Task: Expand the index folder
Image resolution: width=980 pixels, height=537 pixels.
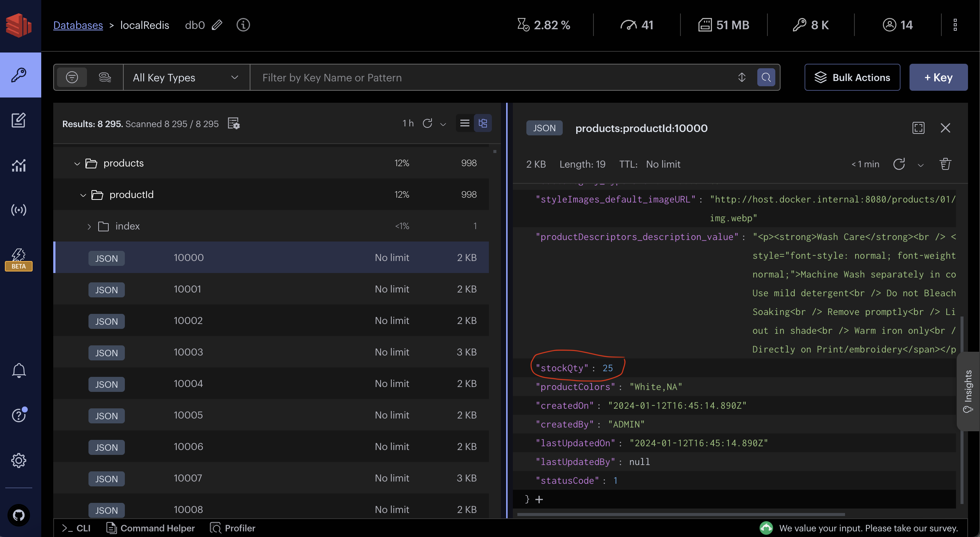Action: click(x=89, y=227)
